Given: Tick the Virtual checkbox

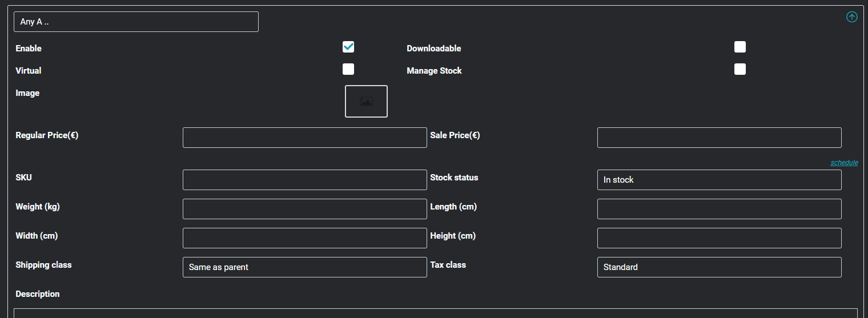Looking at the screenshot, I should 348,69.
